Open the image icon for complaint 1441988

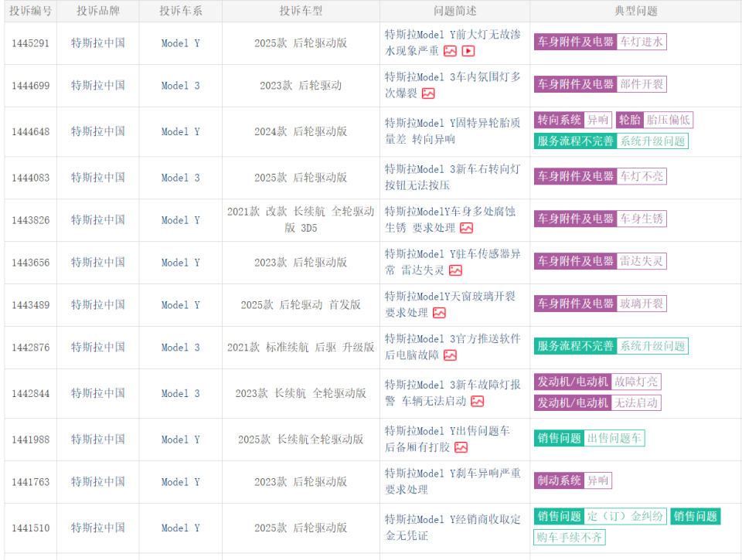click(461, 447)
